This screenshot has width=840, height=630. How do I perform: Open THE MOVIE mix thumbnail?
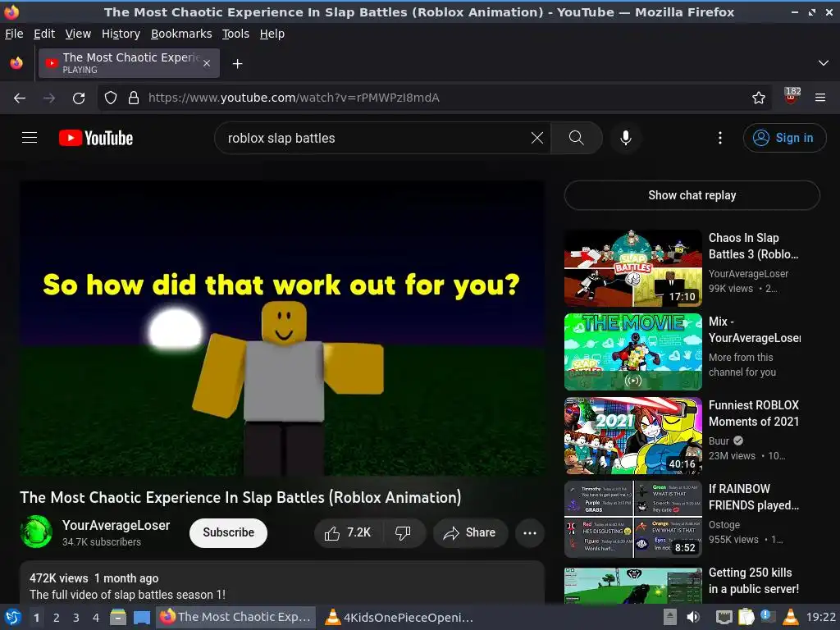[632, 352]
